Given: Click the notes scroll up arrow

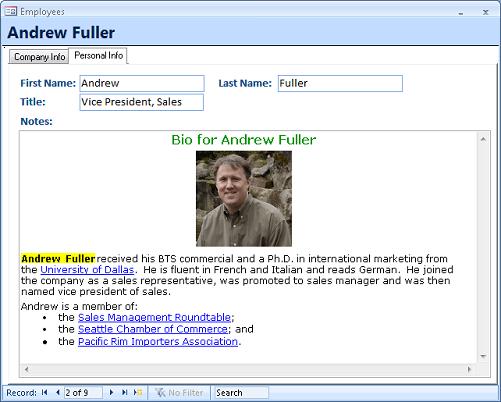Looking at the screenshot, I should (x=483, y=139).
